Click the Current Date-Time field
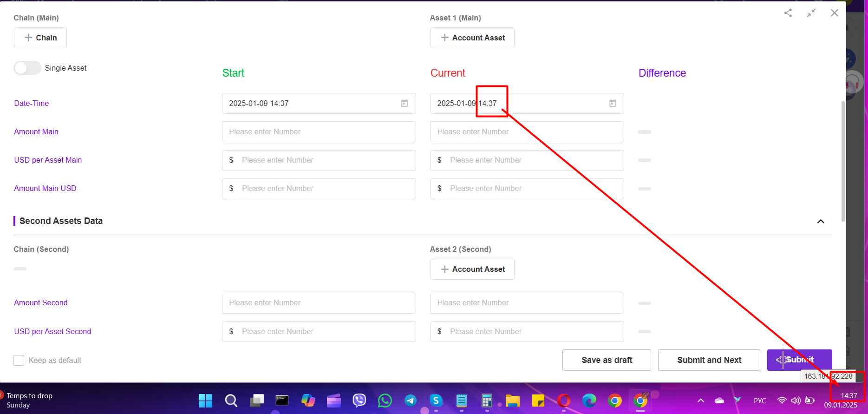 (x=527, y=103)
